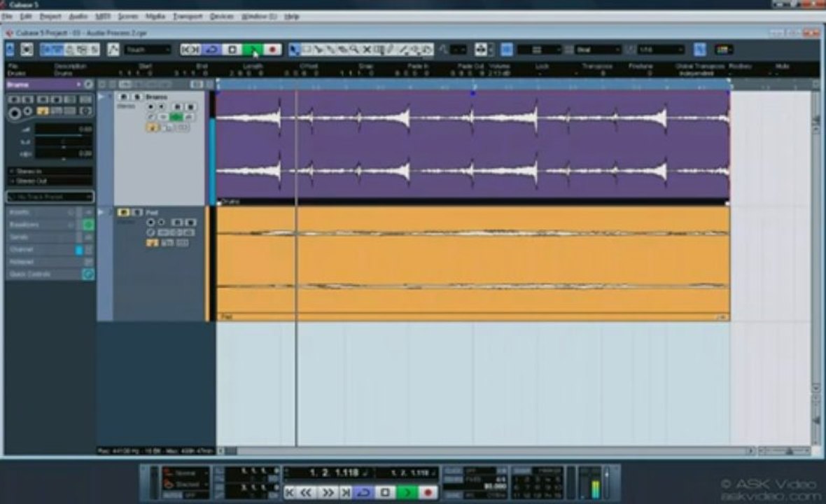The height and width of the screenshot is (504, 826).
Task: Toggle the lock on the Pad track
Action: point(152,243)
